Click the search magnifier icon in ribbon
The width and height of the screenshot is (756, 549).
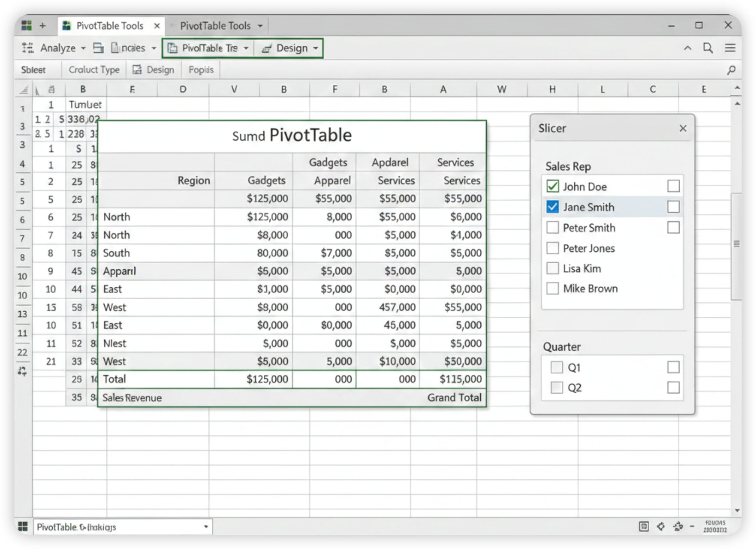click(x=708, y=48)
